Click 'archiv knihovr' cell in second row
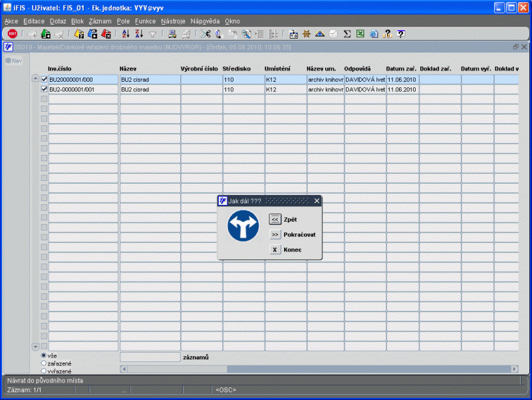The height and width of the screenshot is (400, 532). 325,89
